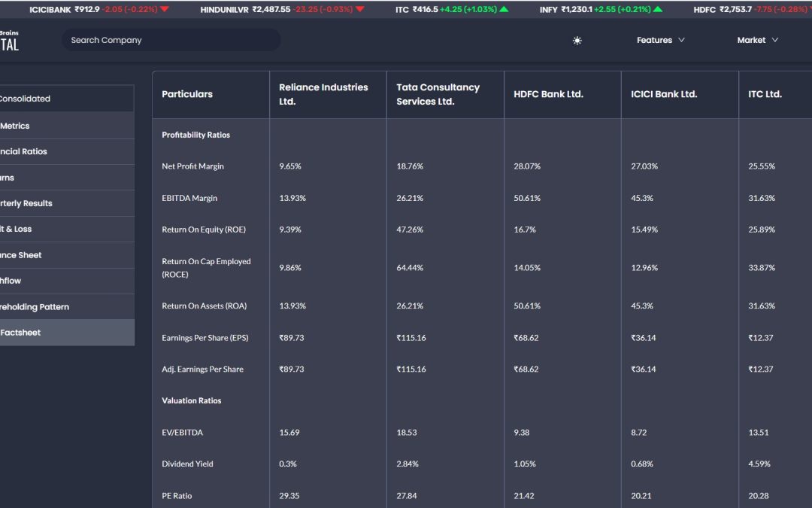Screen dimensions: 812x508
Task: Open the Balance Sheet sidebar item
Action: click(67, 255)
